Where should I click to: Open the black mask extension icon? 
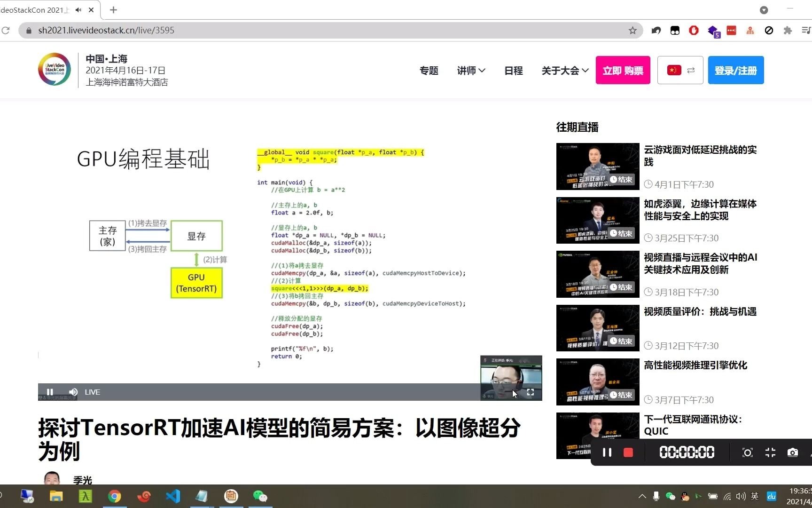(675, 31)
